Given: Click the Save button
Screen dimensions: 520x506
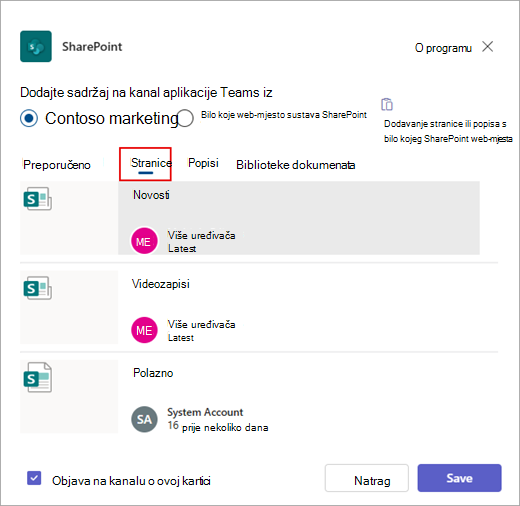Looking at the screenshot, I should [x=459, y=478].
